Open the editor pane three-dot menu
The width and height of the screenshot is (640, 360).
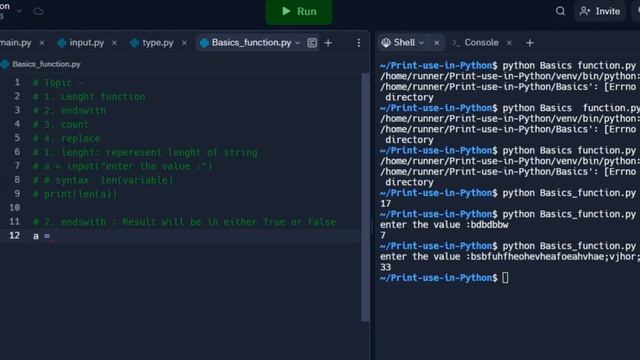(358, 43)
